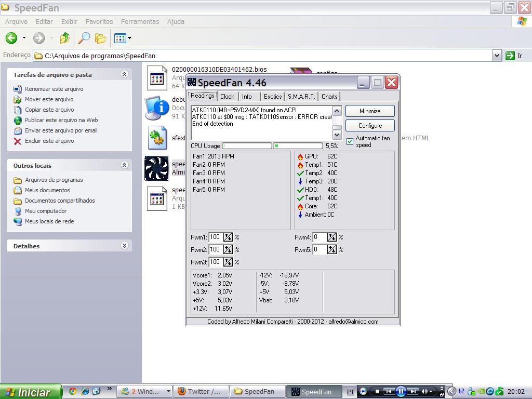
Task: Show hidden system tray icons
Action: 451,392
